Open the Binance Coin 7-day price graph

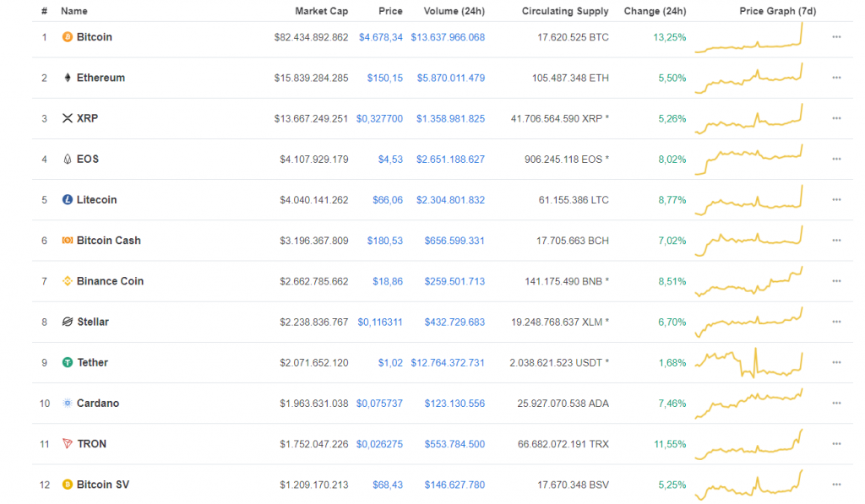[748, 281]
